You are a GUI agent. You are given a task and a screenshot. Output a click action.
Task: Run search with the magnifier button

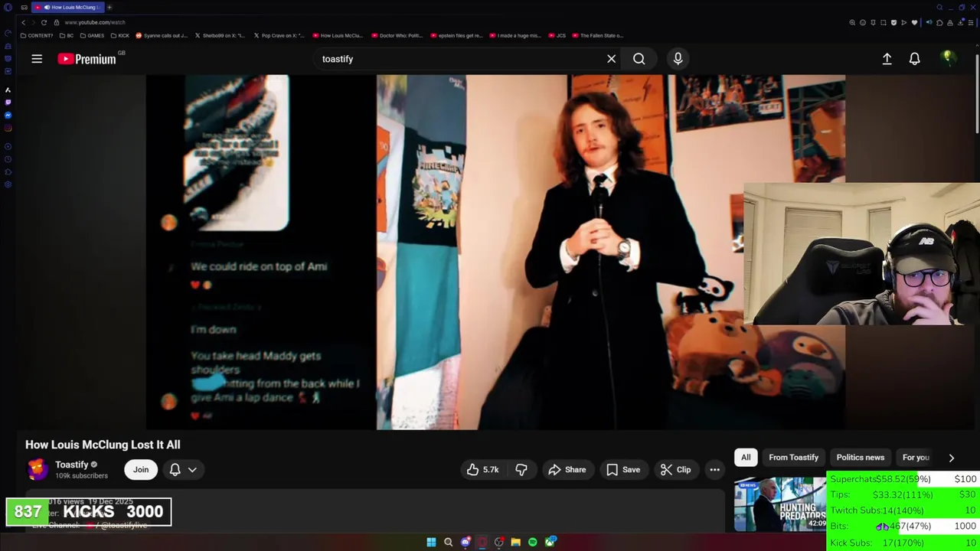(639, 59)
